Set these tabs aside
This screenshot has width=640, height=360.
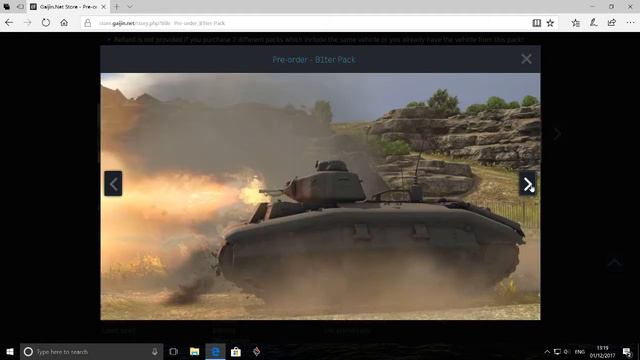(x=20, y=7)
